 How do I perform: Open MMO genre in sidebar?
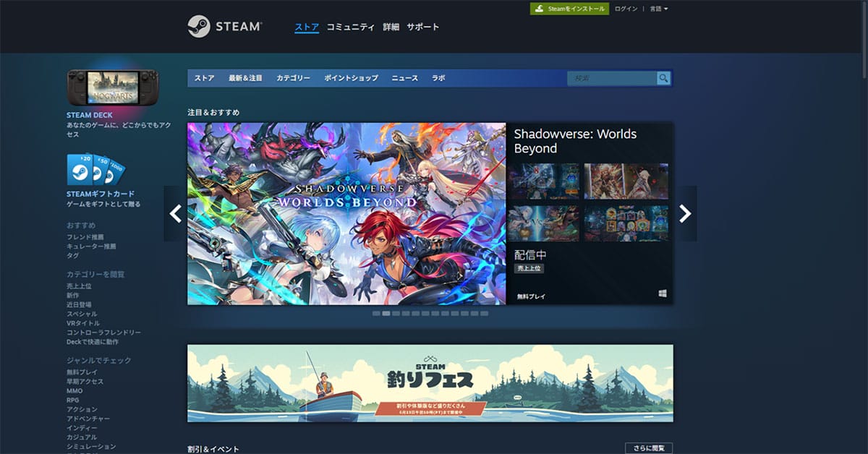pyautogui.click(x=75, y=391)
